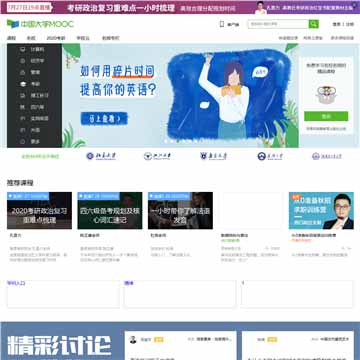Viewport: 360px width, 360px height.
Task: Click the 南京大学 university logo
Action: click(x=213, y=156)
